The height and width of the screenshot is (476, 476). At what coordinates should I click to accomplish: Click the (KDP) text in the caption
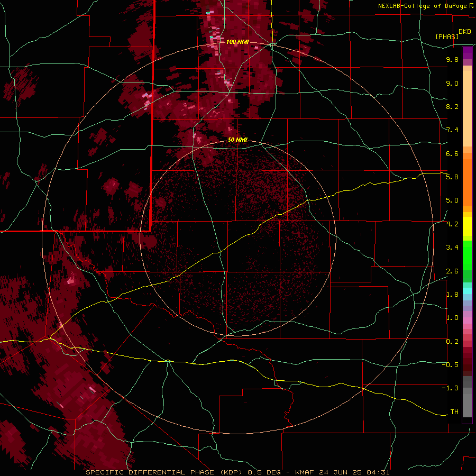click(232, 472)
